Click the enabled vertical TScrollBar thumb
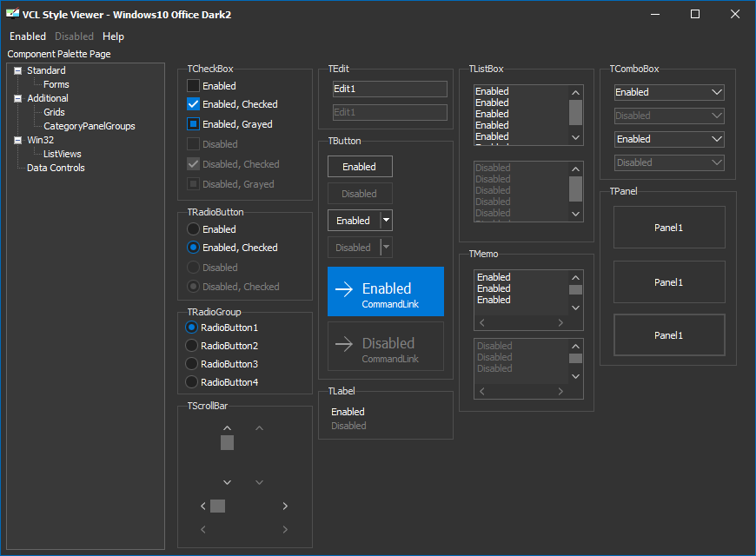Viewport: 756px width, 556px height. [227, 443]
